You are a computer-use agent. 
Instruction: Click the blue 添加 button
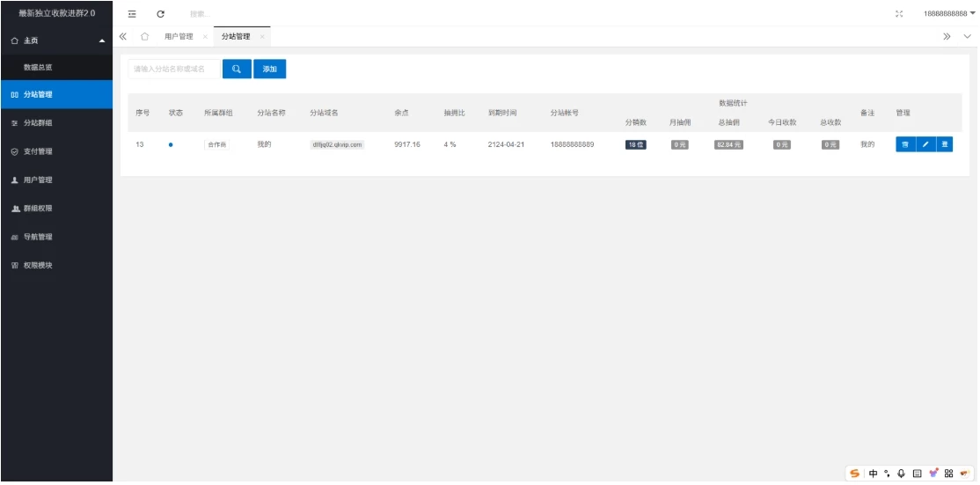(x=269, y=69)
